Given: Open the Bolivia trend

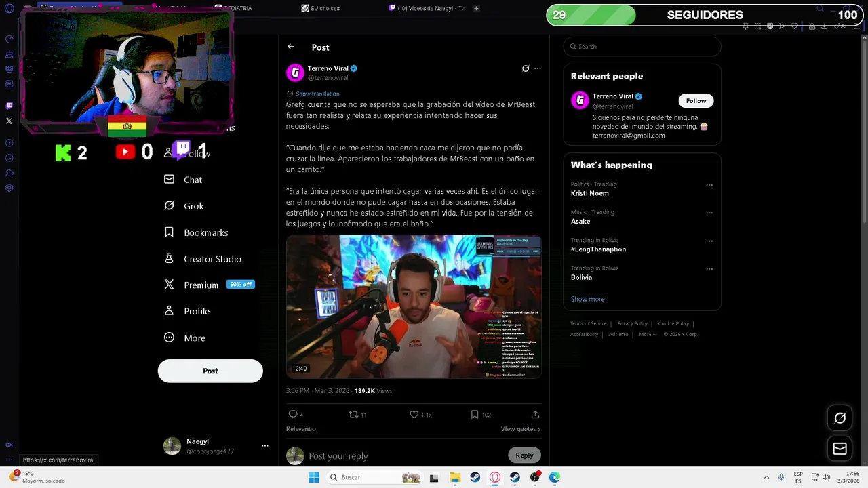Looking at the screenshot, I should (581, 277).
